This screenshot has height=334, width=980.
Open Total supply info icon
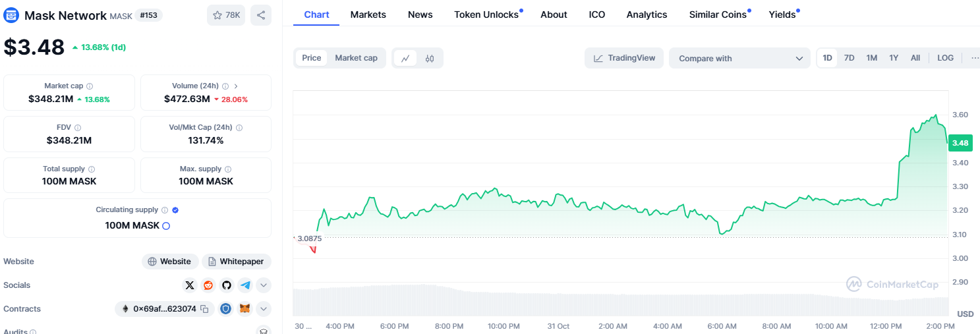point(92,169)
